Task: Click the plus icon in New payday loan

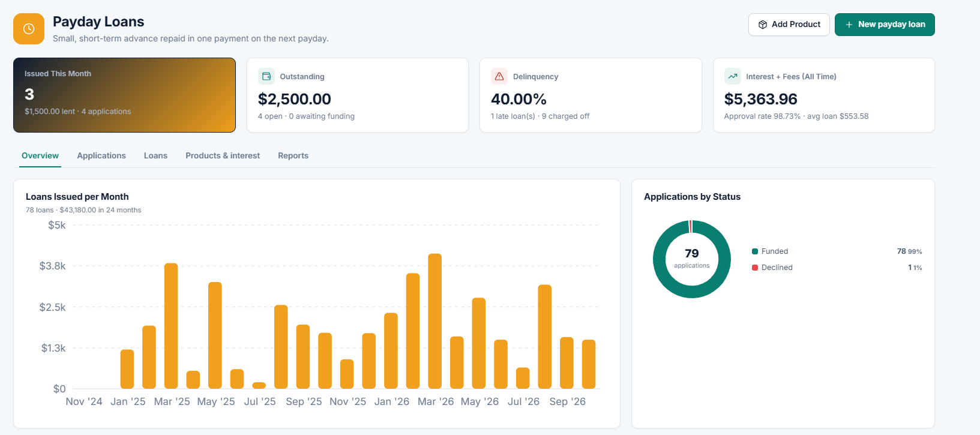Action: (849, 25)
